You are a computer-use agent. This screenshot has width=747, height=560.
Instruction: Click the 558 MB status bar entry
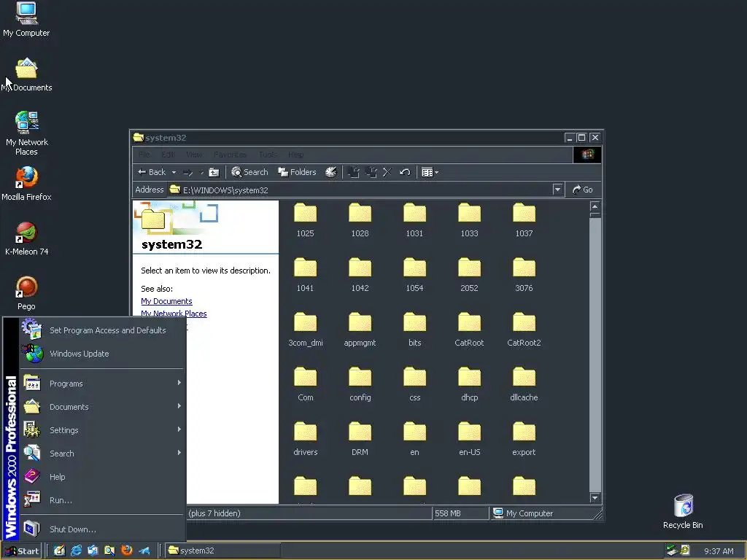[x=461, y=513]
